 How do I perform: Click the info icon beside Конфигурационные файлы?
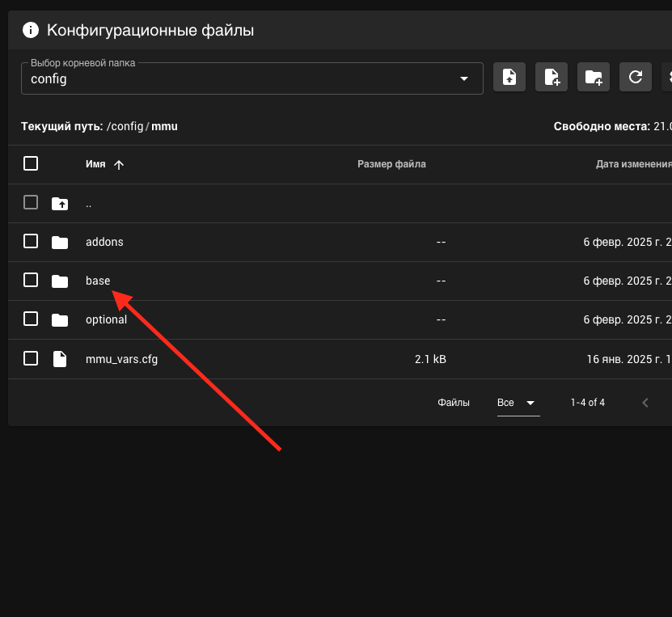coord(31,31)
